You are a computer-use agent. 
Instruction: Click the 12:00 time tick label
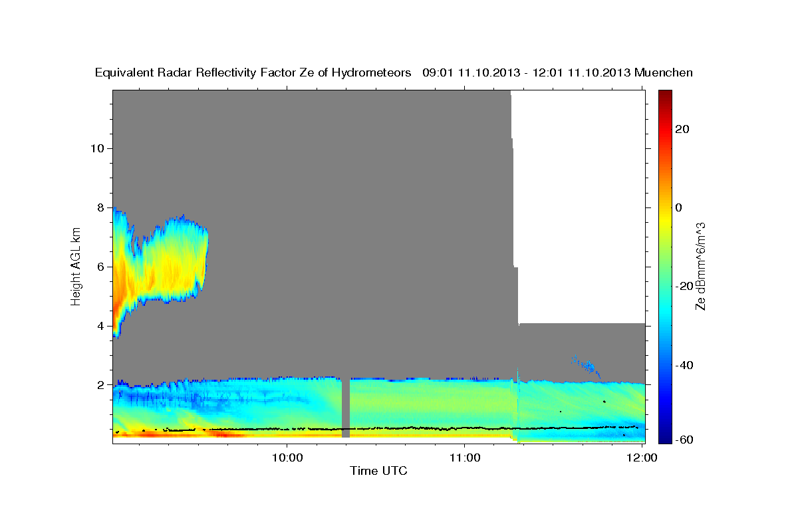coord(642,457)
